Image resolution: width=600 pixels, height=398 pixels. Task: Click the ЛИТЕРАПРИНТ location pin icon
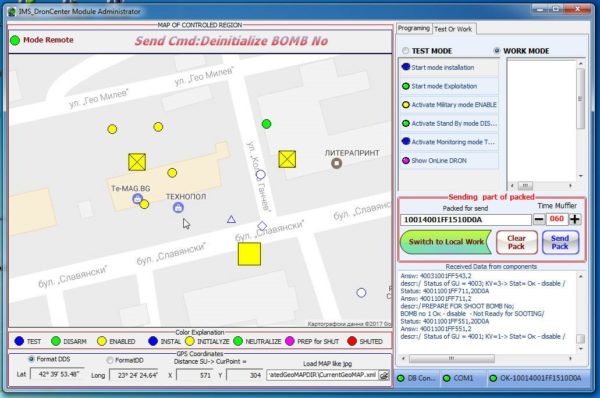pyautogui.click(x=337, y=163)
